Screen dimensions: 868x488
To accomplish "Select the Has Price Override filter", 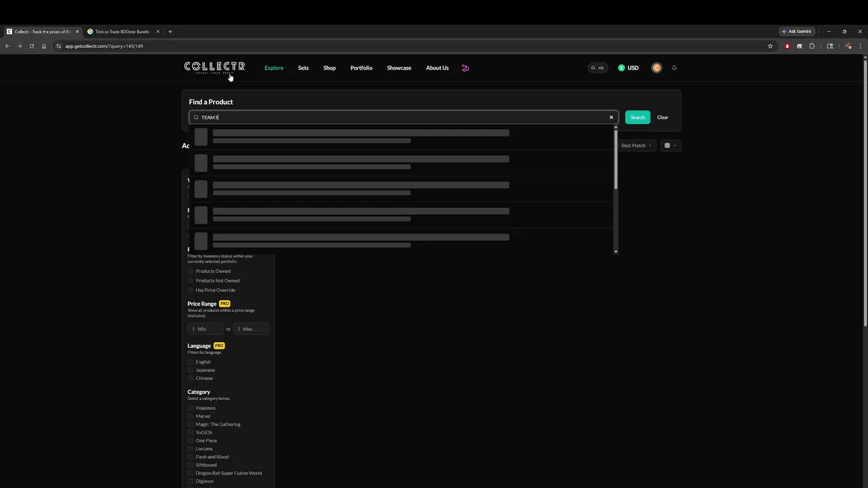I will point(191,290).
